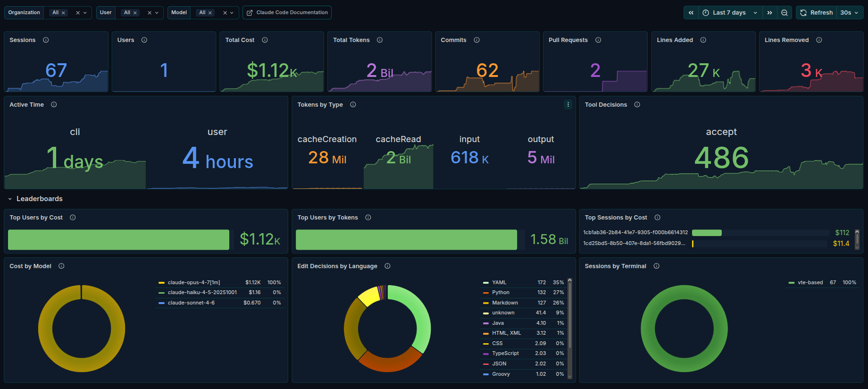Image resolution: width=868 pixels, height=389 pixels.
Task: Click the TypeScript legend color swatch
Action: [x=486, y=354]
